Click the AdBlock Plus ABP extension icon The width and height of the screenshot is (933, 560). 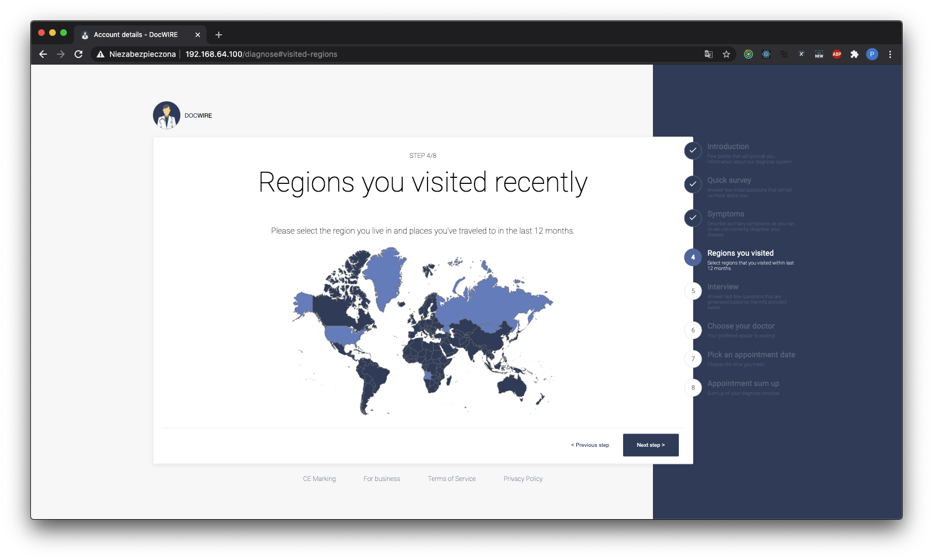pos(837,54)
